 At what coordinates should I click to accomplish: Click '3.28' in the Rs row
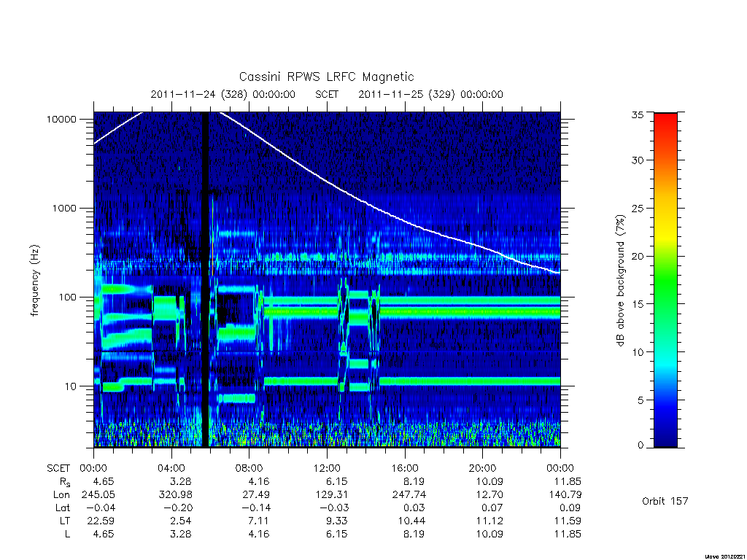pos(181,481)
